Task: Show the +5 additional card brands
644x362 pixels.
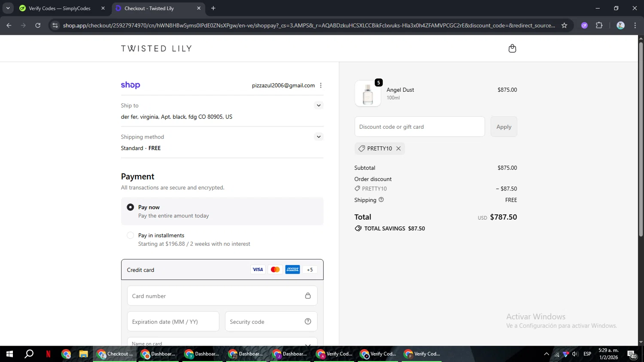Action: pyautogui.click(x=310, y=270)
